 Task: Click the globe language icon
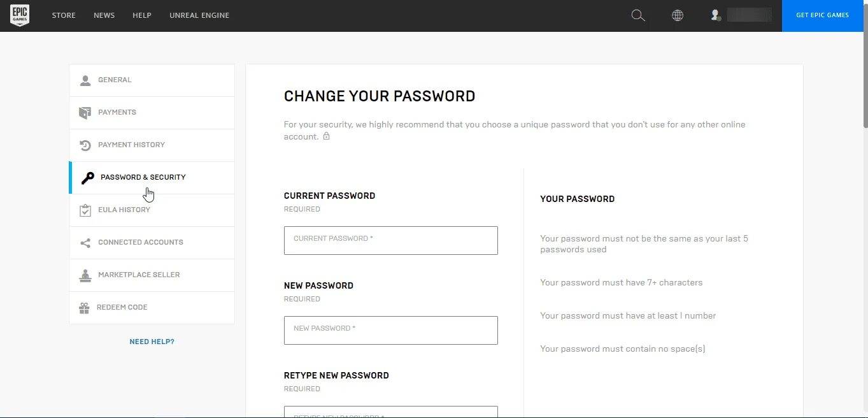click(678, 15)
